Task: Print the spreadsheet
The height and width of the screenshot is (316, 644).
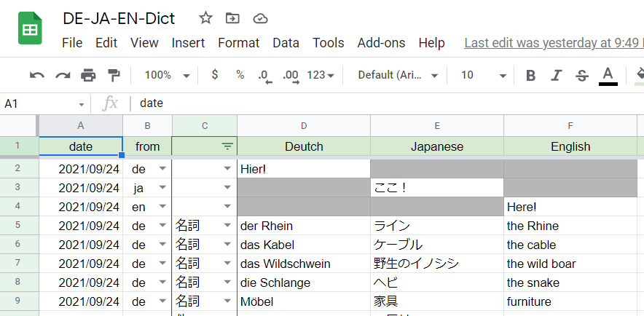Action: pyautogui.click(x=88, y=75)
